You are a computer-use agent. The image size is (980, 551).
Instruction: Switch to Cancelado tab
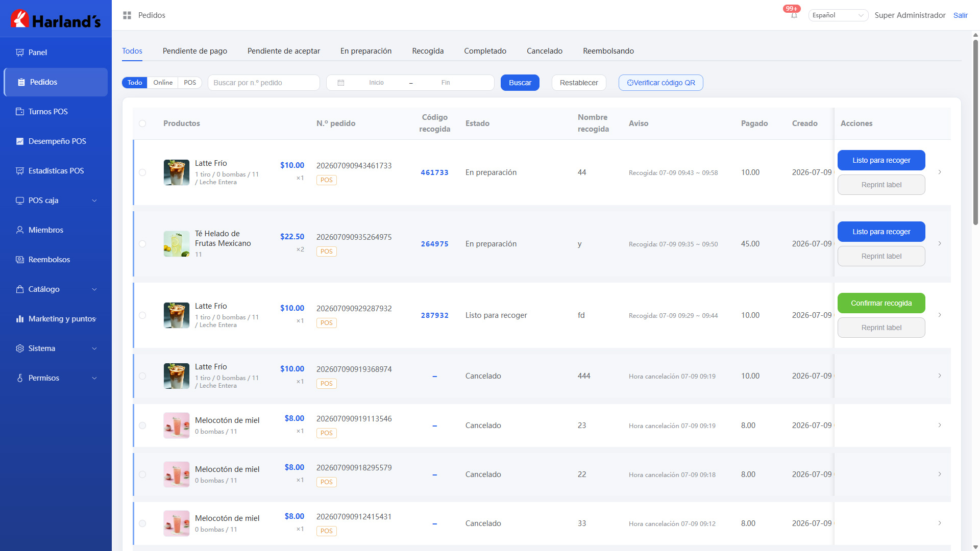tap(545, 51)
